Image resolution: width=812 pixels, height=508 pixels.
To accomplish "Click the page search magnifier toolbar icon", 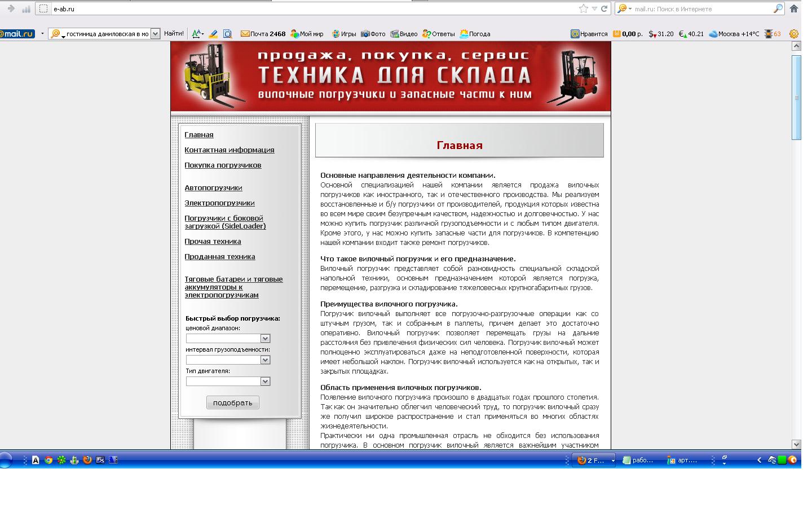I will (x=227, y=34).
